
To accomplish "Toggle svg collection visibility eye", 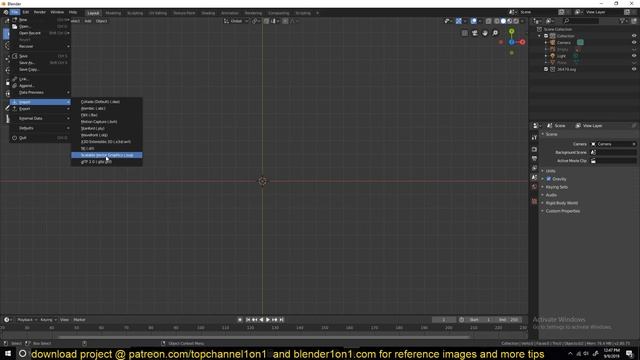I will (x=634, y=69).
